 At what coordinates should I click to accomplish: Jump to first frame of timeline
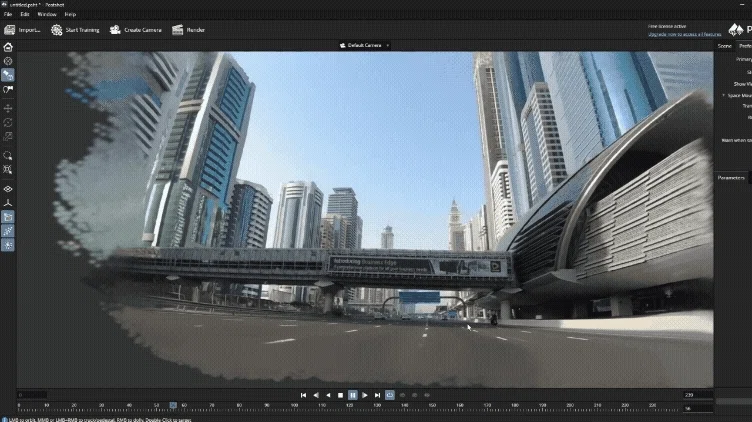point(303,395)
